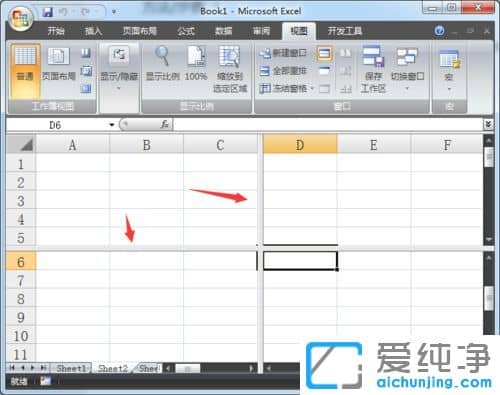The width and height of the screenshot is (500, 395).
Task: Save workbook with the Quick Access floppy icon
Action: click(x=48, y=12)
